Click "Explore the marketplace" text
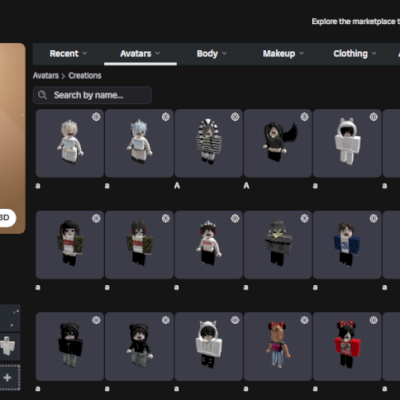This screenshot has width=400, height=400. [356, 22]
